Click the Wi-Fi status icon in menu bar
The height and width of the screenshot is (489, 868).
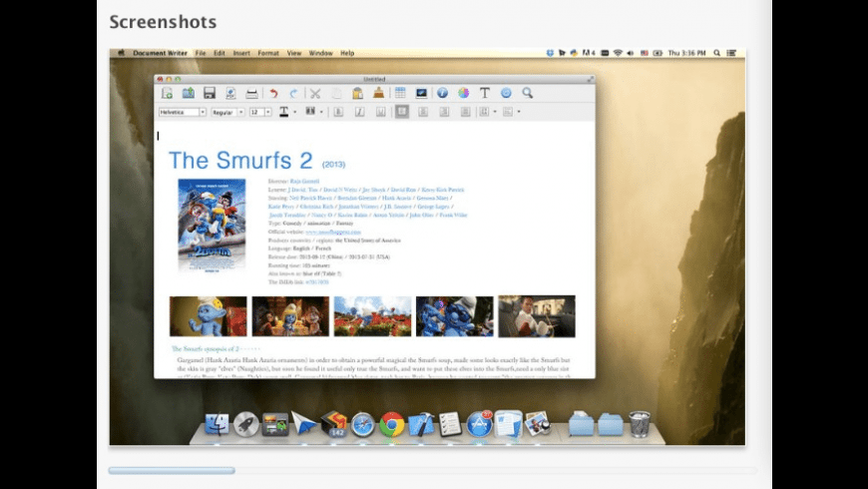(618, 53)
